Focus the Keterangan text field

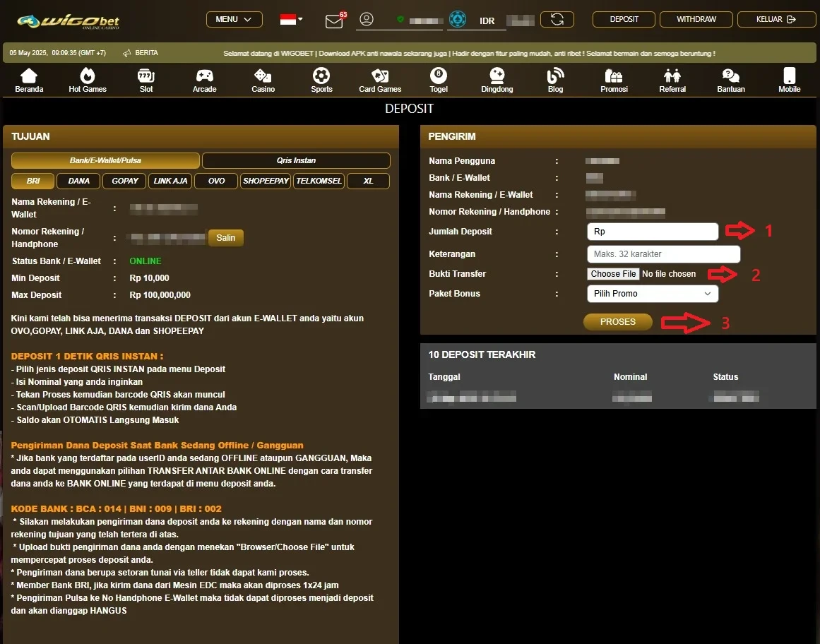tap(663, 254)
